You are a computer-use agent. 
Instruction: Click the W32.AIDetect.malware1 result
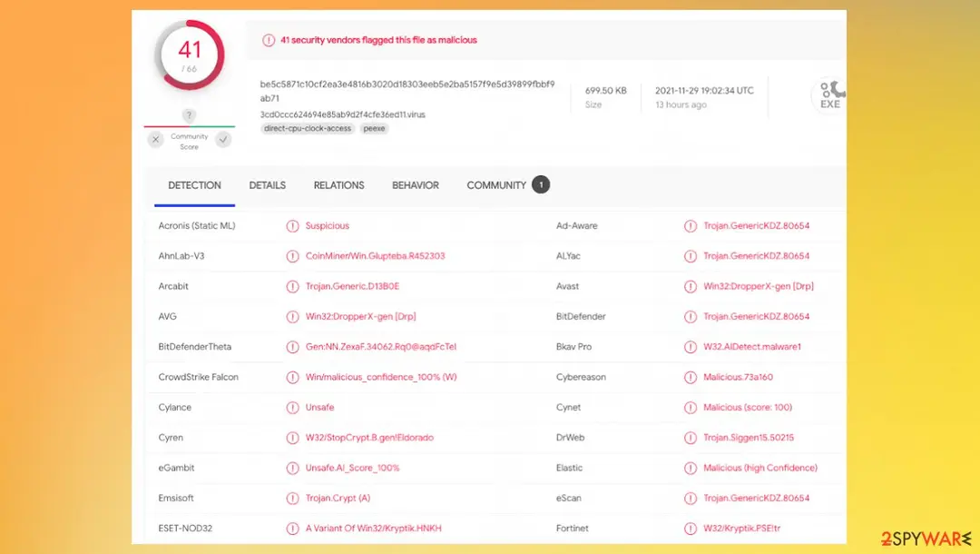[752, 346]
